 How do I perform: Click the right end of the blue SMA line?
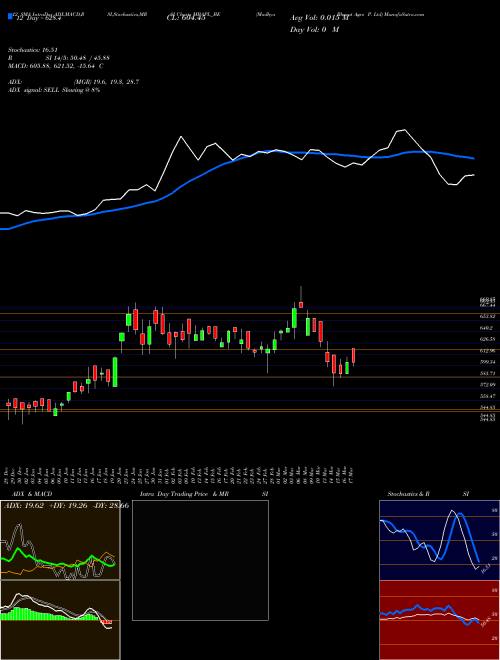[x=474, y=159]
